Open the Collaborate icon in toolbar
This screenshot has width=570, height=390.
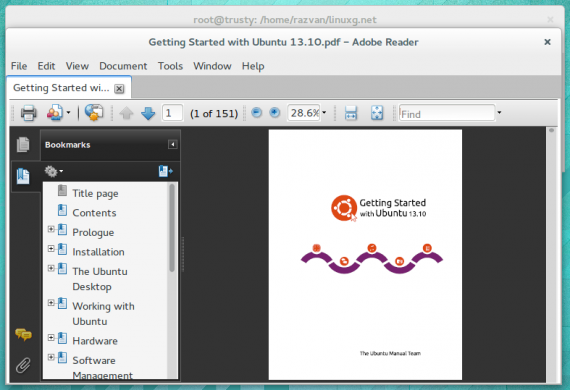(x=55, y=113)
